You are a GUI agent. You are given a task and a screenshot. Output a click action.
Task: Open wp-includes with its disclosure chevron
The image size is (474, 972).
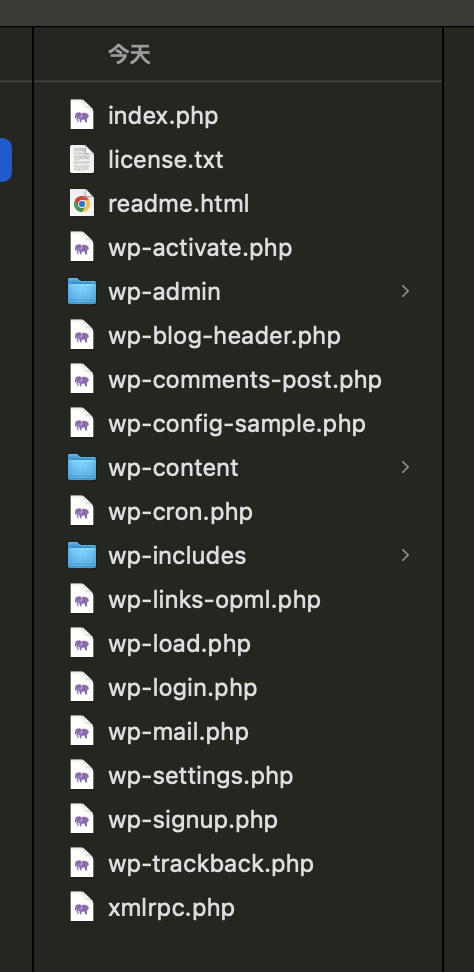point(405,555)
